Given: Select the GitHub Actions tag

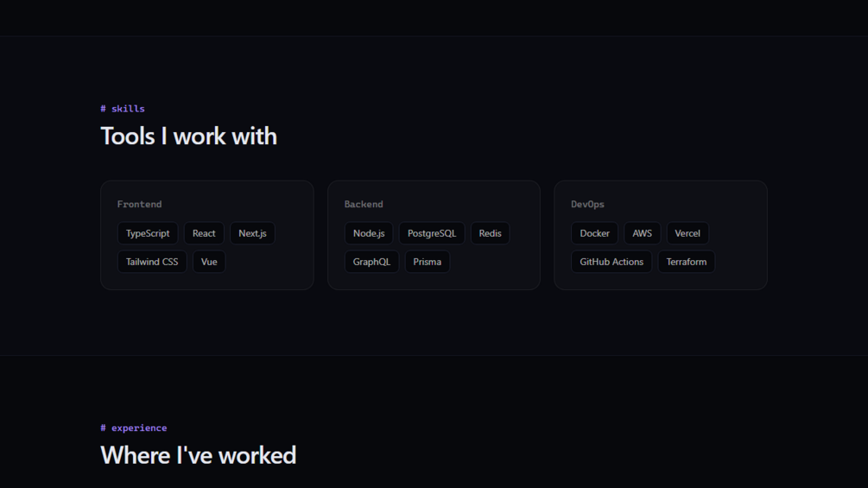Looking at the screenshot, I should click(611, 262).
